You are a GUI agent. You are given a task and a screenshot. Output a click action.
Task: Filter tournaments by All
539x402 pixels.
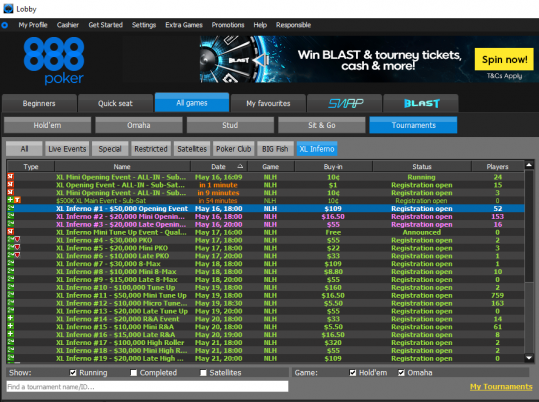pos(24,149)
